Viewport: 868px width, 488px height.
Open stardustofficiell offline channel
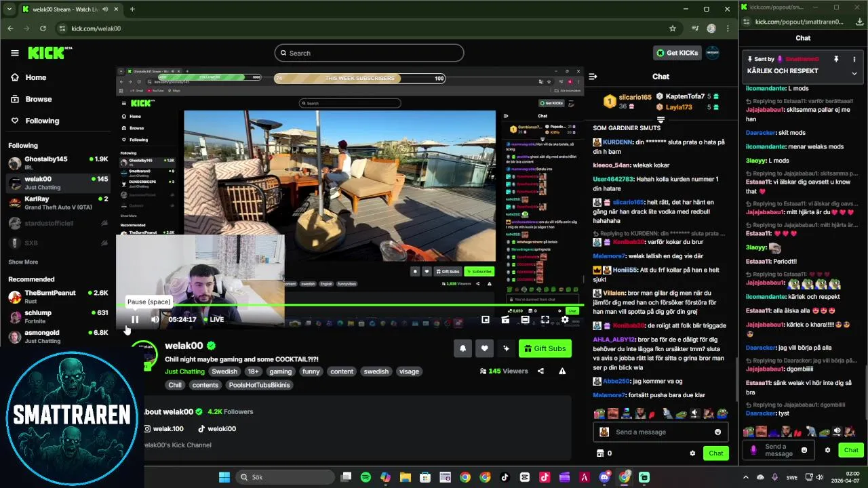(x=58, y=223)
